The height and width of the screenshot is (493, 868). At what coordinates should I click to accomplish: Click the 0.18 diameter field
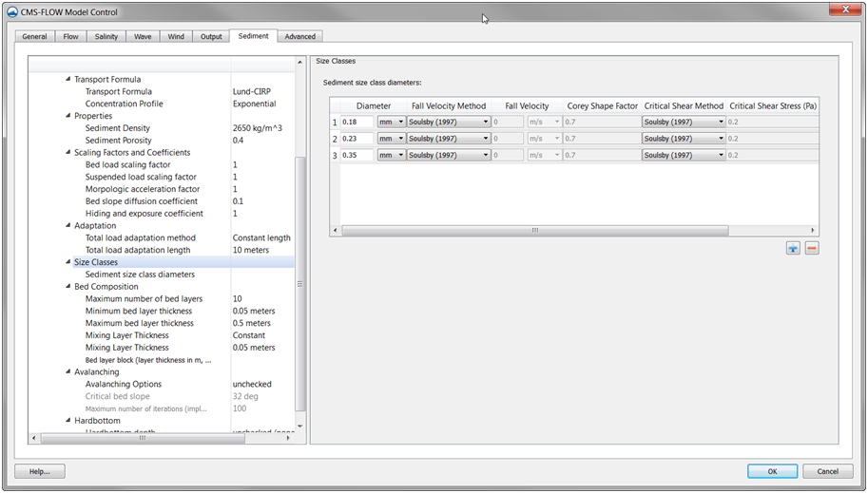pyautogui.click(x=357, y=122)
